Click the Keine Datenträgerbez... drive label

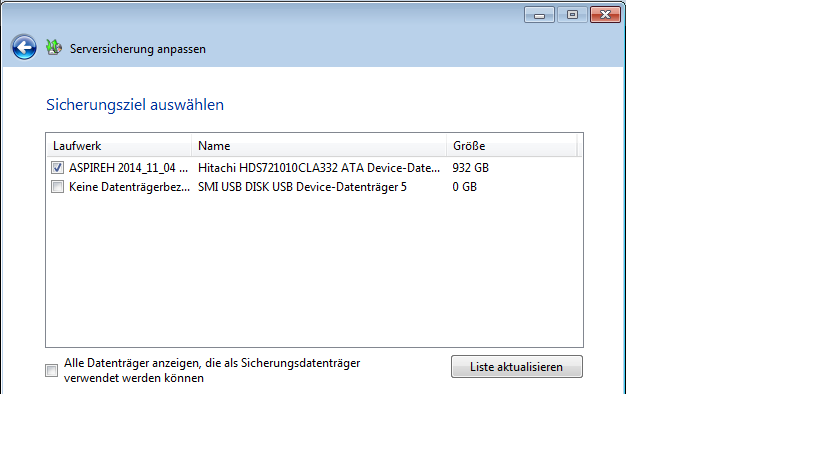(130, 187)
